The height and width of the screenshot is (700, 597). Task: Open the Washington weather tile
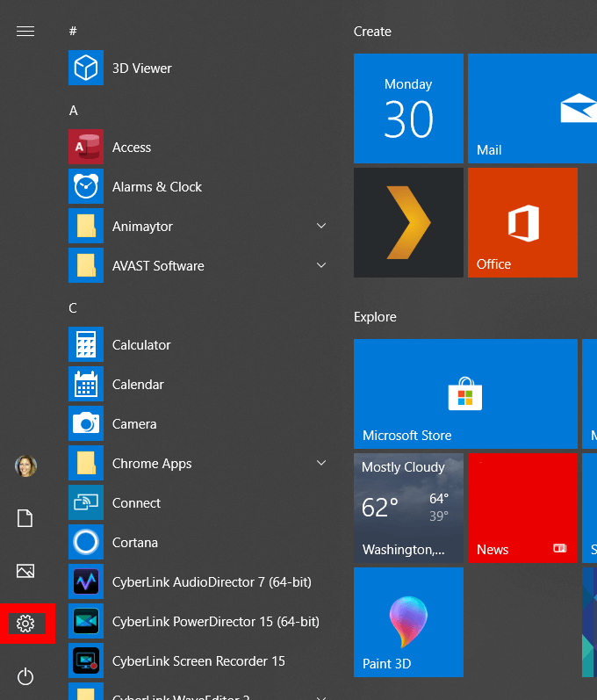pyautogui.click(x=408, y=507)
